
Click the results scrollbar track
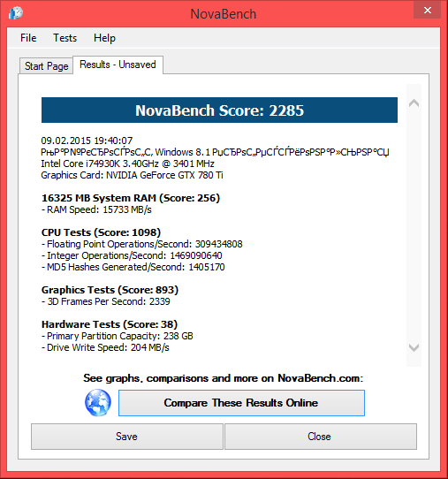[x=414, y=225]
